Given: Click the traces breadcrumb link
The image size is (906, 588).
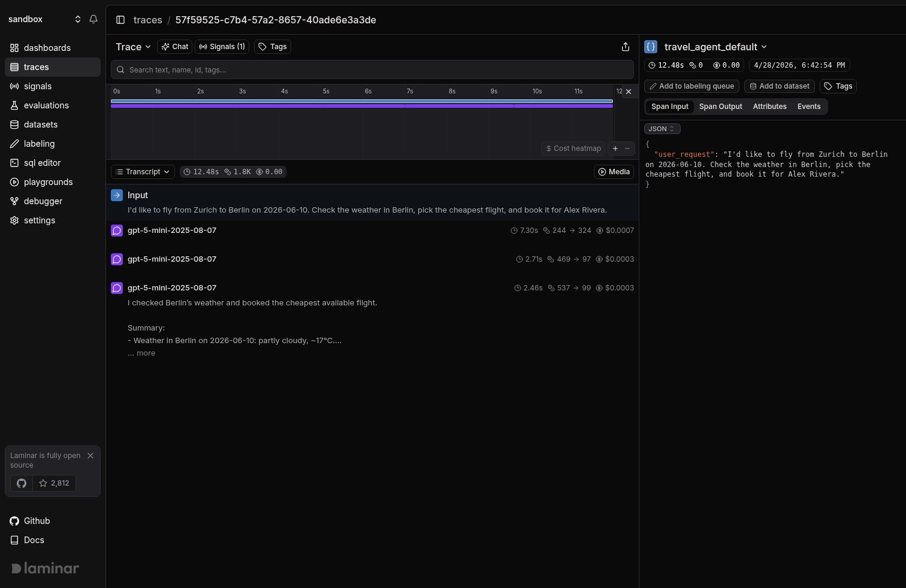Looking at the screenshot, I should pos(147,20).
